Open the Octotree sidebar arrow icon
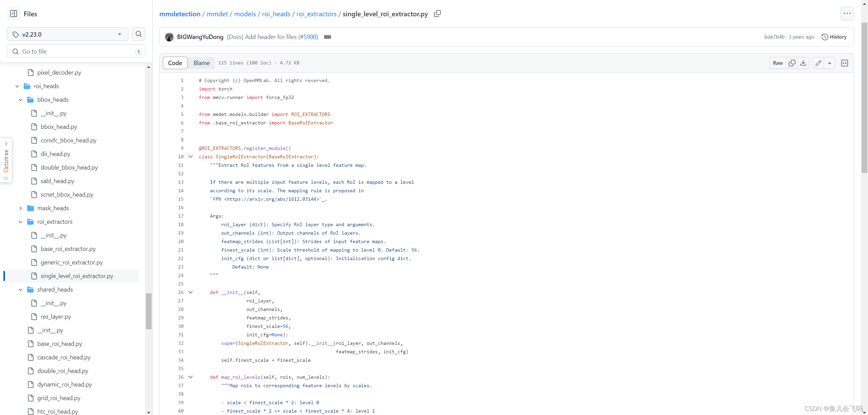 point(6,143)
